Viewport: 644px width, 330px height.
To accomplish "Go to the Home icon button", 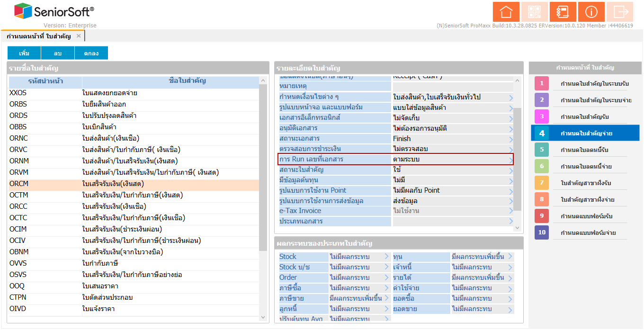I will pyautogui.click(x=506, y=12).
